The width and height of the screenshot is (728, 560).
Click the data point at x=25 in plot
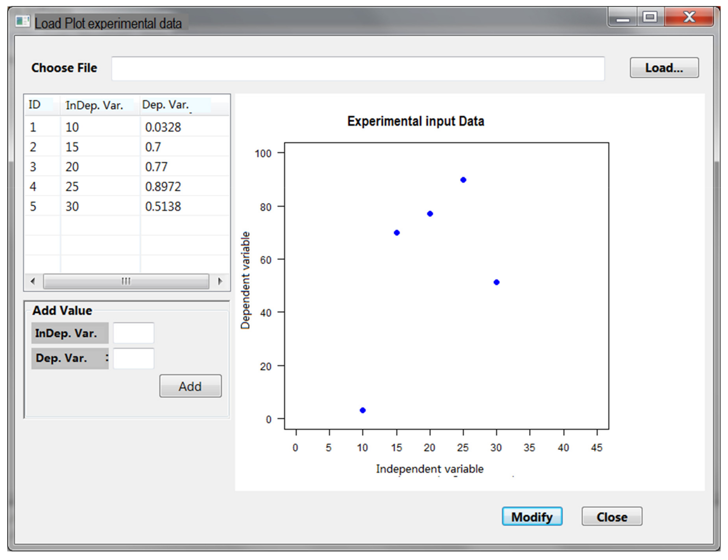(463, 180)
